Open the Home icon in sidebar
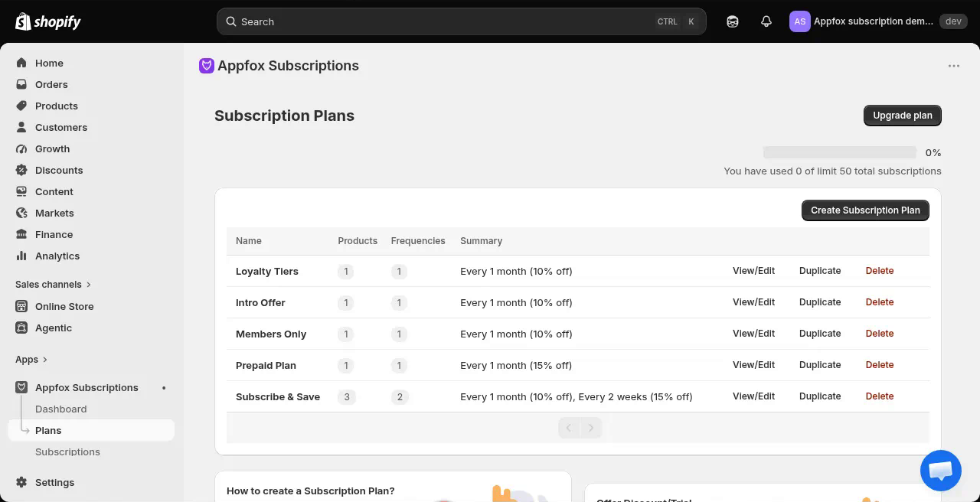The width and height of the screenshot is (980, 502). [x=21, y=63]
